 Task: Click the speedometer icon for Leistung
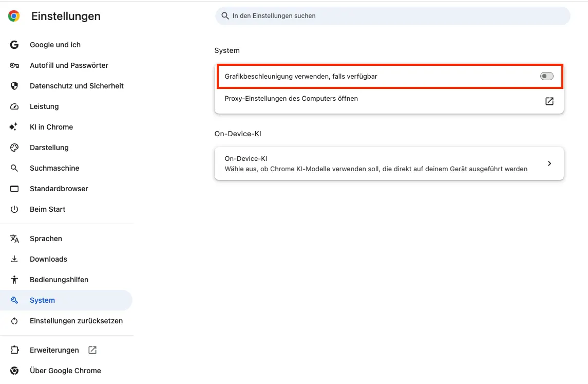point(14,106)
